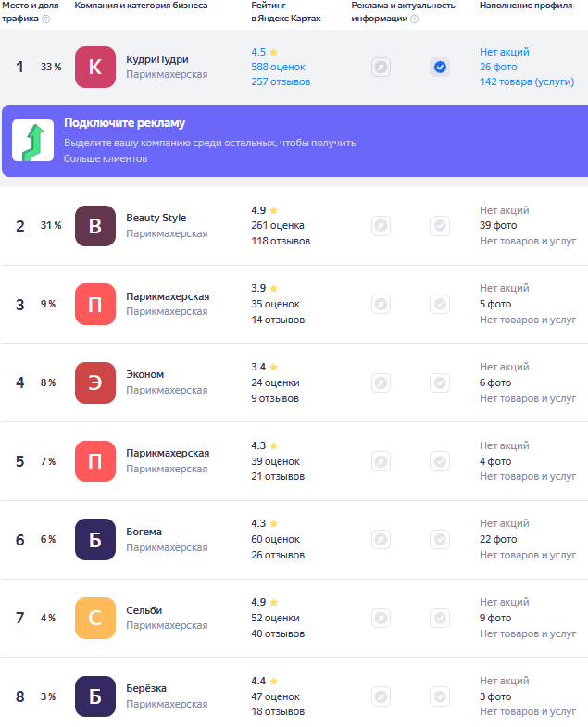Screen dimensions: 588x727
Task: Click the Beauty Style avatar icon
Action: [95, 226]
